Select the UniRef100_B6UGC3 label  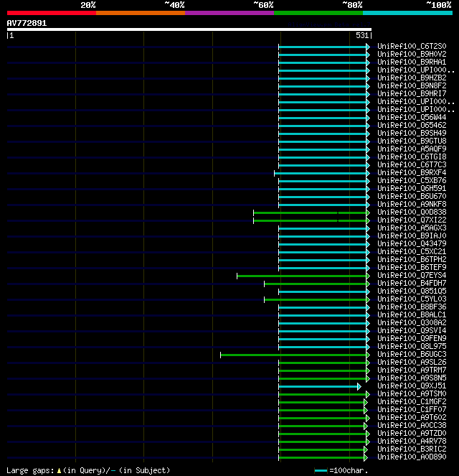pos(412,354)
